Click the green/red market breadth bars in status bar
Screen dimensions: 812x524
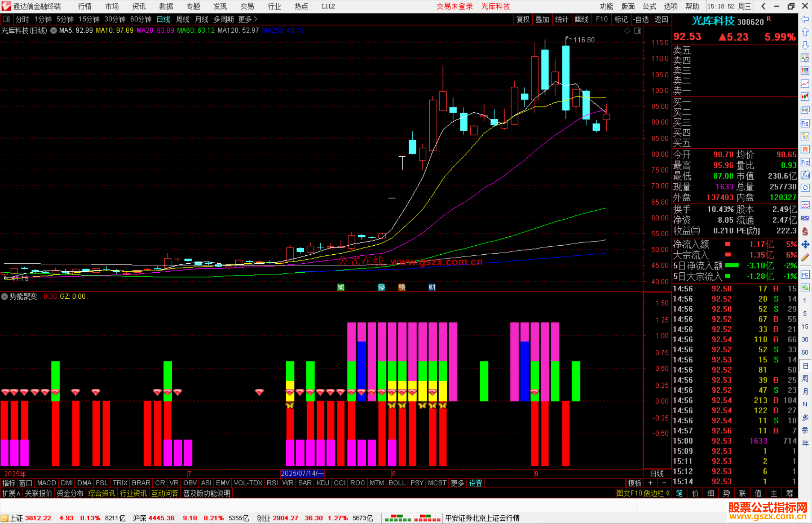[412, 518]
